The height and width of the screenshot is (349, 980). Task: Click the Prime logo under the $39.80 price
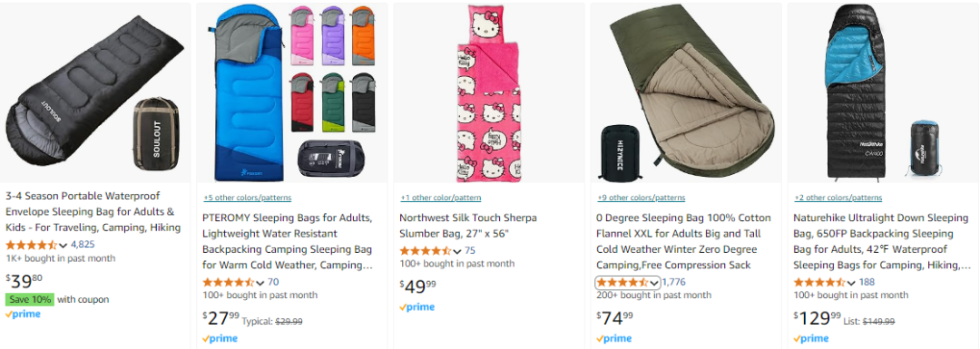pyautogui.click(x=23, y=315)
